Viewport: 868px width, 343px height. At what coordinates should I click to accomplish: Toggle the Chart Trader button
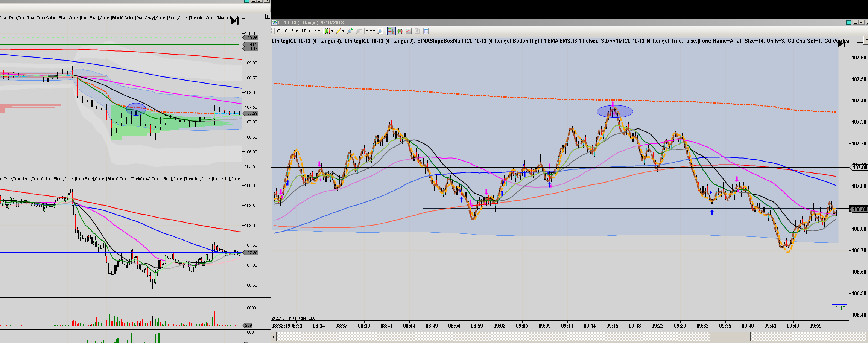coord(391,31)
